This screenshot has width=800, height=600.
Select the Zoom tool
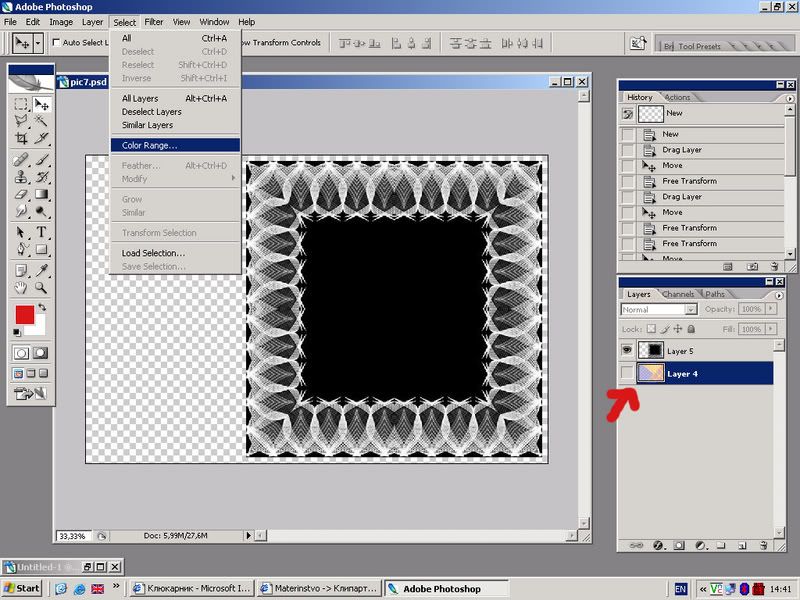point(41,288)
